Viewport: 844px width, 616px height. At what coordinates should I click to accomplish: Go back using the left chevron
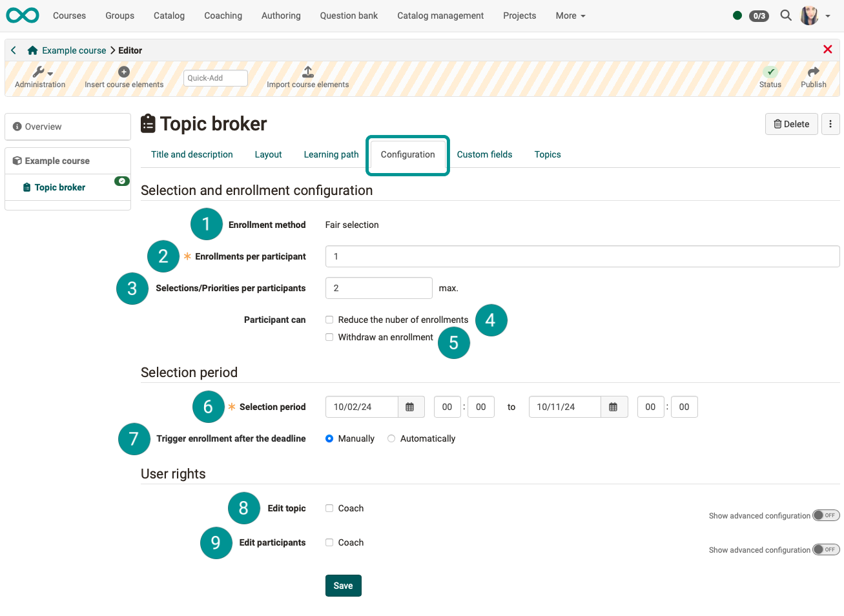pyautogui.click(x=14, y=50)
